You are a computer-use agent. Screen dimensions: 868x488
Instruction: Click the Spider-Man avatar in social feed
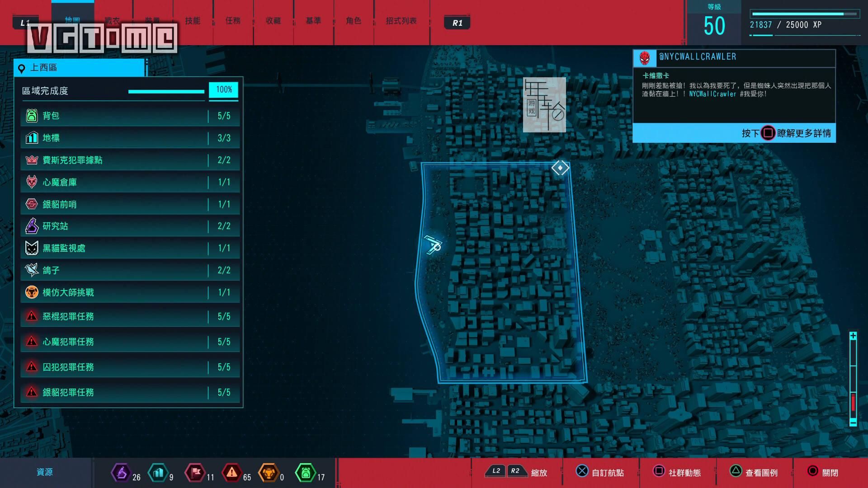click(x=645, y=58)
